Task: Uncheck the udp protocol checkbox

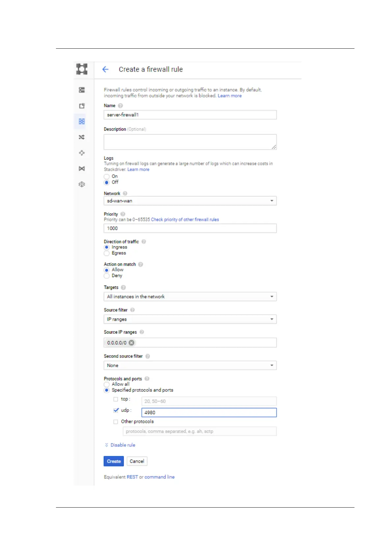Action: pyautogui.click(x=116, y=410)
